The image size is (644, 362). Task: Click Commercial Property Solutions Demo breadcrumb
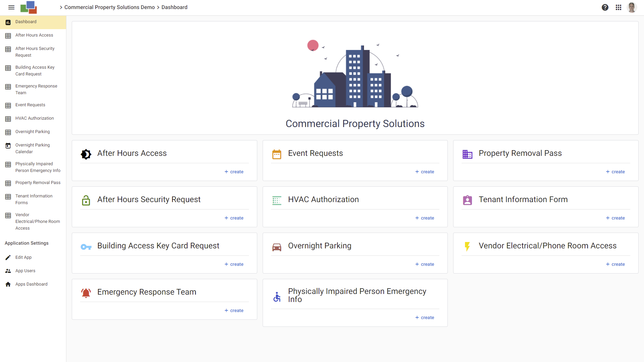point(109,7)
